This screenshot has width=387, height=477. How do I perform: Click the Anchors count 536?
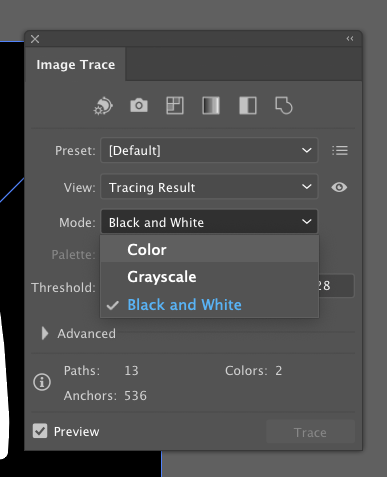pyautogui.click(x=135, y=395)
